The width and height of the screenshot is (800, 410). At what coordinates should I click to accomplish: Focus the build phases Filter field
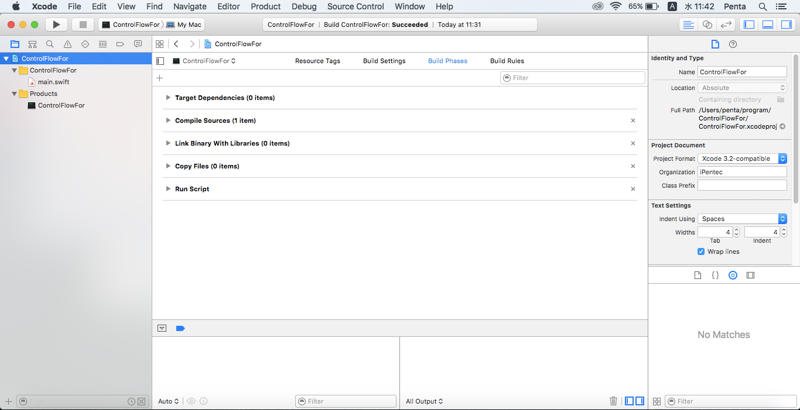572,78
